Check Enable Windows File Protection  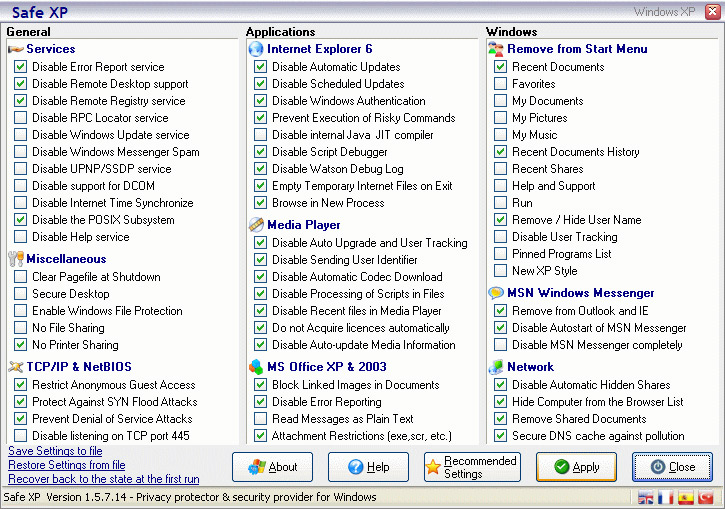click(x=20, y=311)
